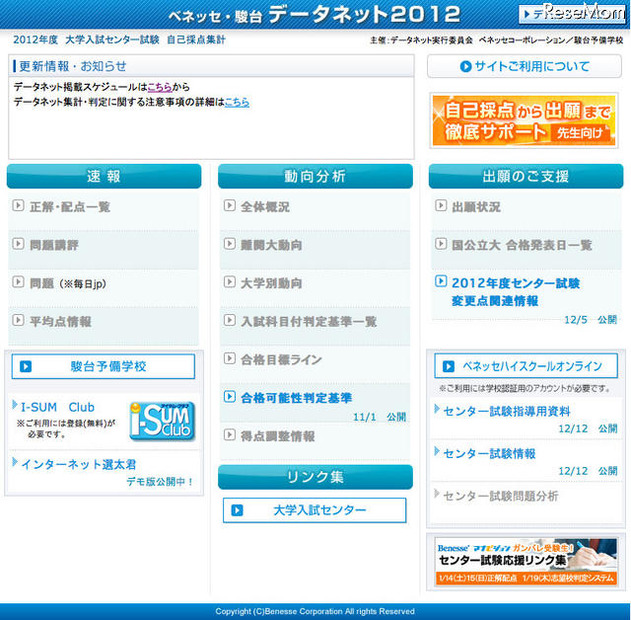
Task: Click the 自己採点から出願まで徹底サポート banner
Action: (x=524, y=120)
